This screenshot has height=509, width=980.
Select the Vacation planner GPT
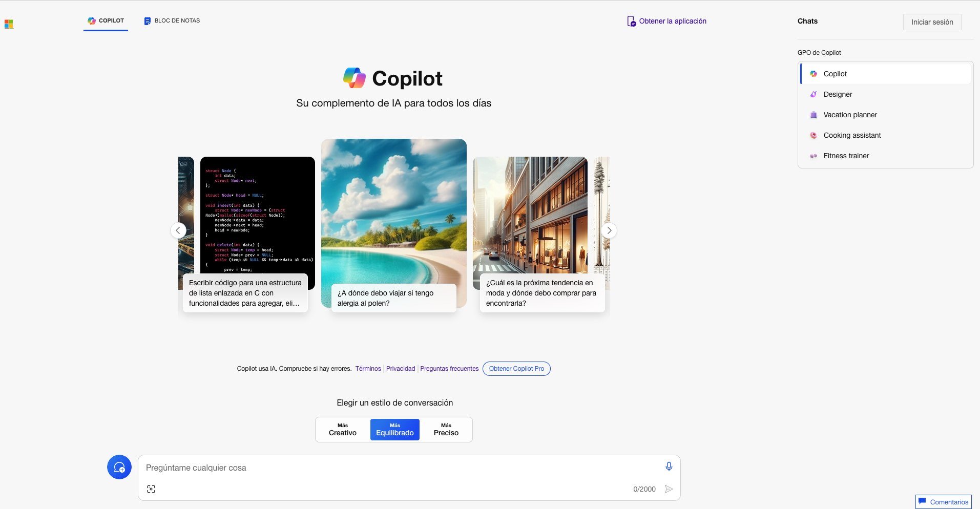(x=850, y=115)
